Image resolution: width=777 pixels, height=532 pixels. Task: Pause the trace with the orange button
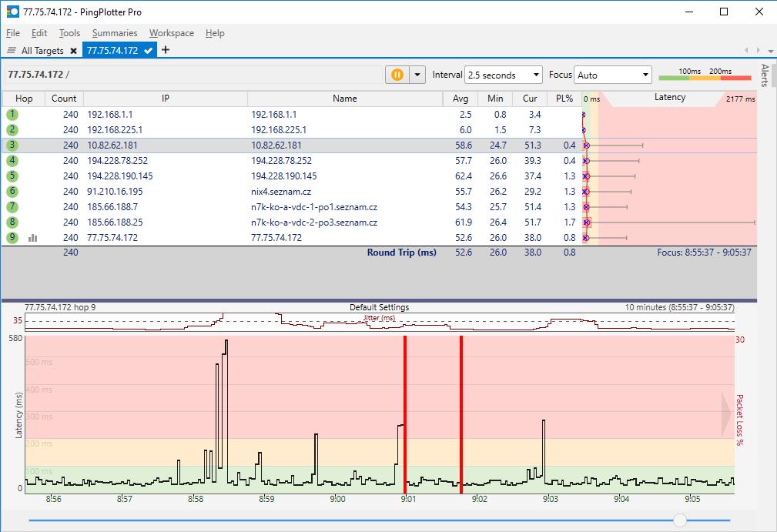point(397,75)
